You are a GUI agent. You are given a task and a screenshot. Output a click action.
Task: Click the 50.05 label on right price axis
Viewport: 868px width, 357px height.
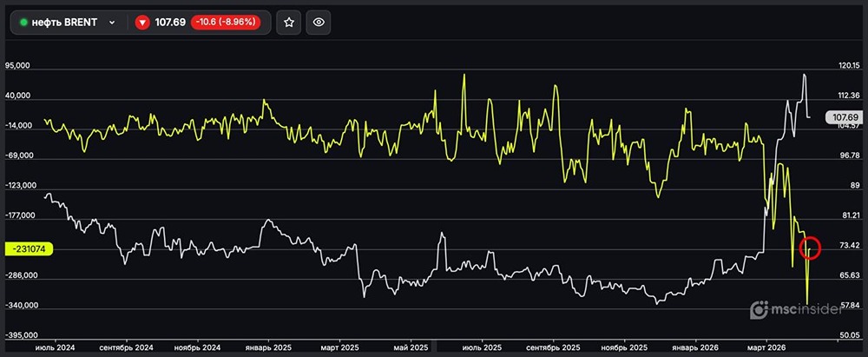[x=847, y=335]
